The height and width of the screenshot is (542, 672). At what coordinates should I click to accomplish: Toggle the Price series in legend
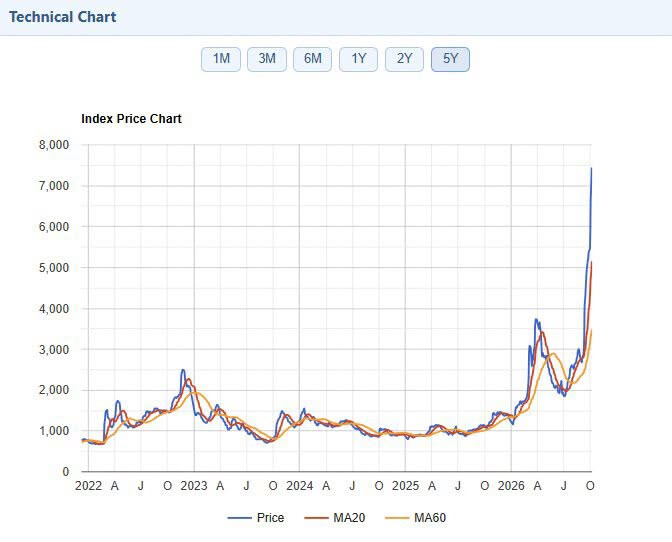coord(256,518)
